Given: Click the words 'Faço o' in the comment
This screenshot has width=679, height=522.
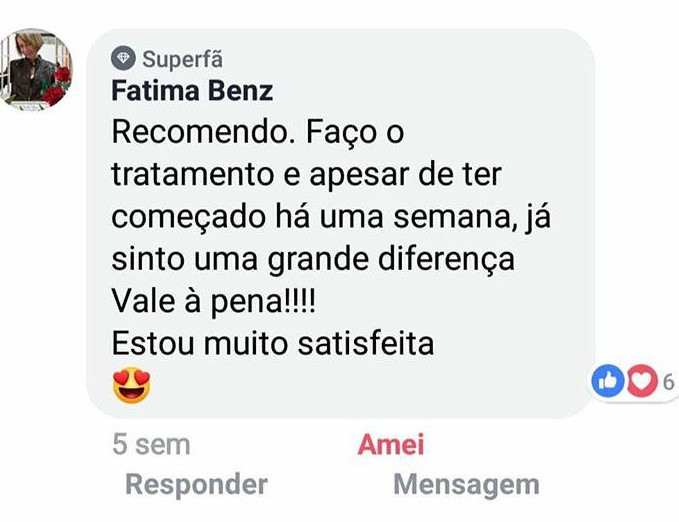Looking at the screenshot, I should (x=355, y=133).
